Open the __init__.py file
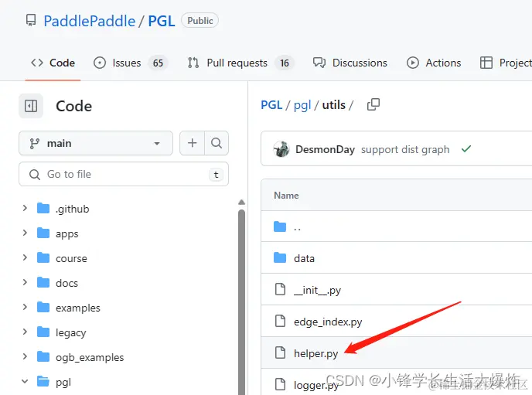532x395 pixels. (x=317, y=290)
